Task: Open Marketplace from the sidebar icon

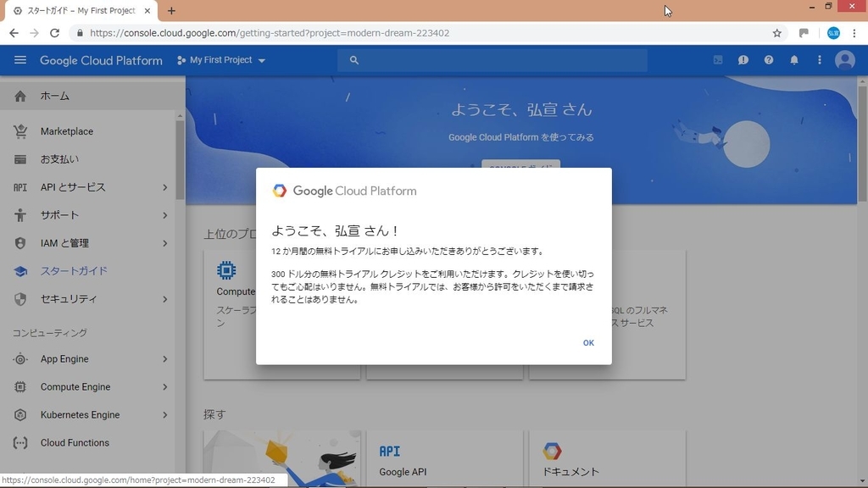Action: point(19,130)
